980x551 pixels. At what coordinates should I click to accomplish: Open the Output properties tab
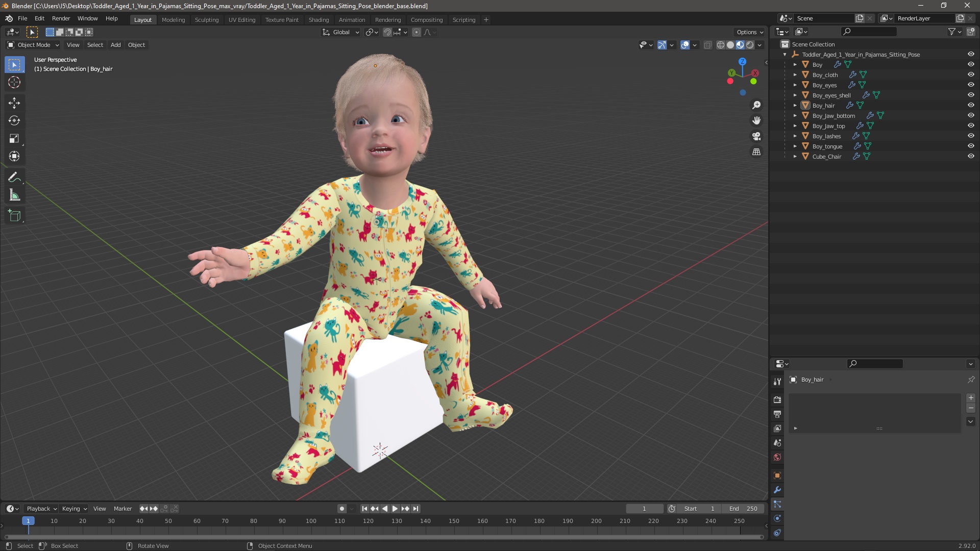777,414
